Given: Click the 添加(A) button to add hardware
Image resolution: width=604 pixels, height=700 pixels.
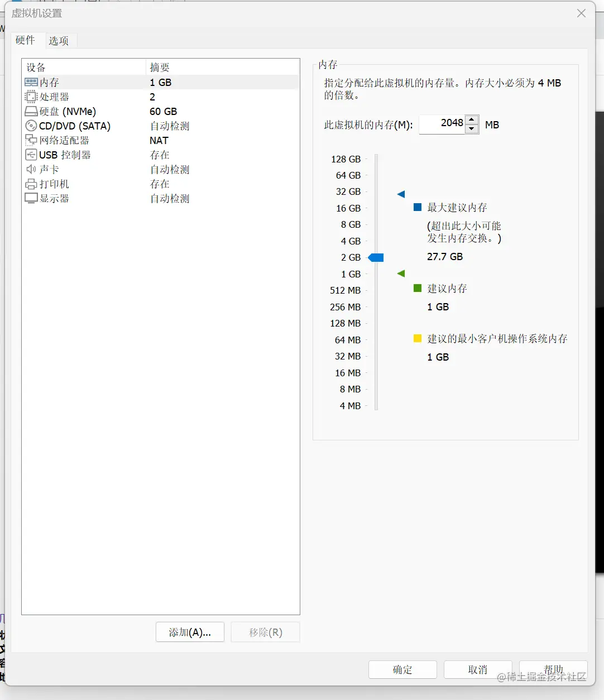Looking at the screenshot, I should tap(190, 632).
